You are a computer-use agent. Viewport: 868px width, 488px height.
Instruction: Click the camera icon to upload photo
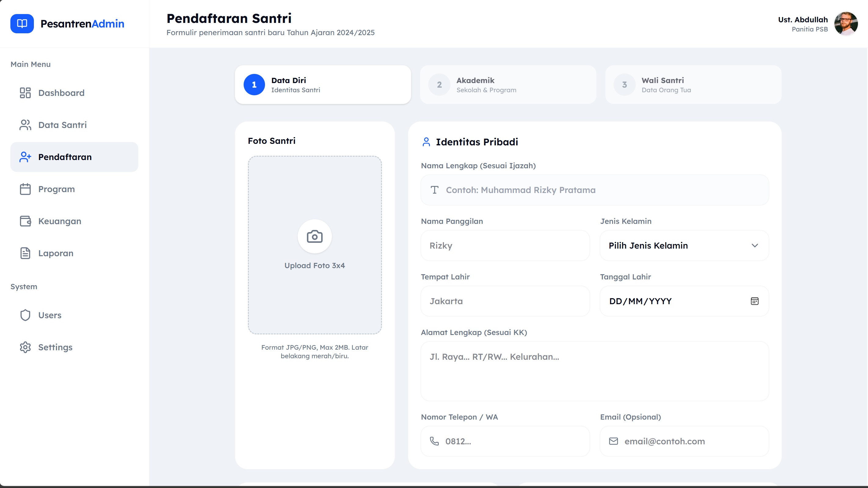coord(314,237)
